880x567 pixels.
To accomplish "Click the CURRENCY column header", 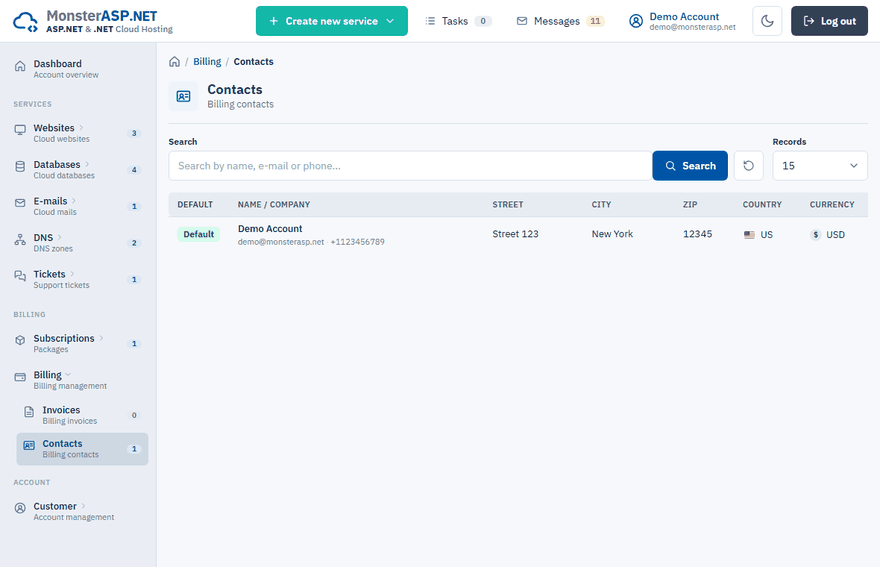I will (x=832, y=204).
